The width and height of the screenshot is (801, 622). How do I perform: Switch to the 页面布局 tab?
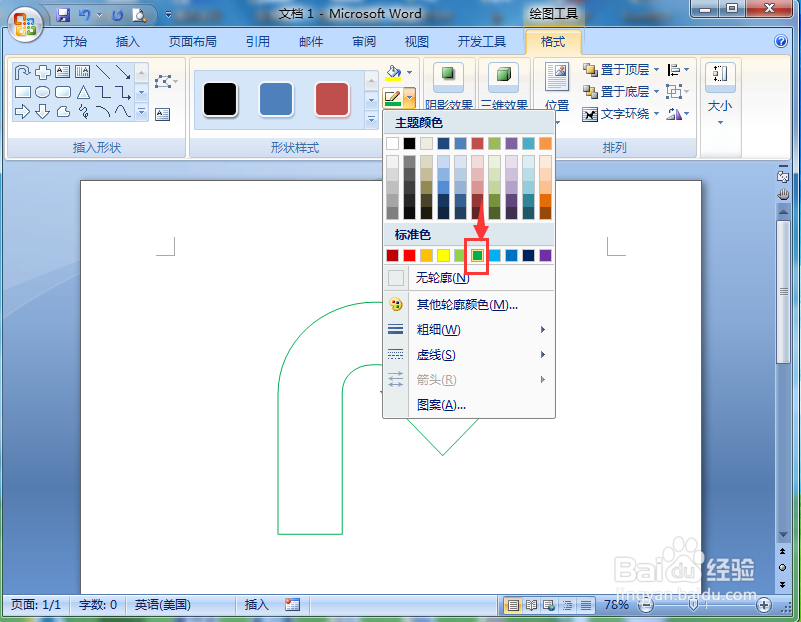point(193,42)
